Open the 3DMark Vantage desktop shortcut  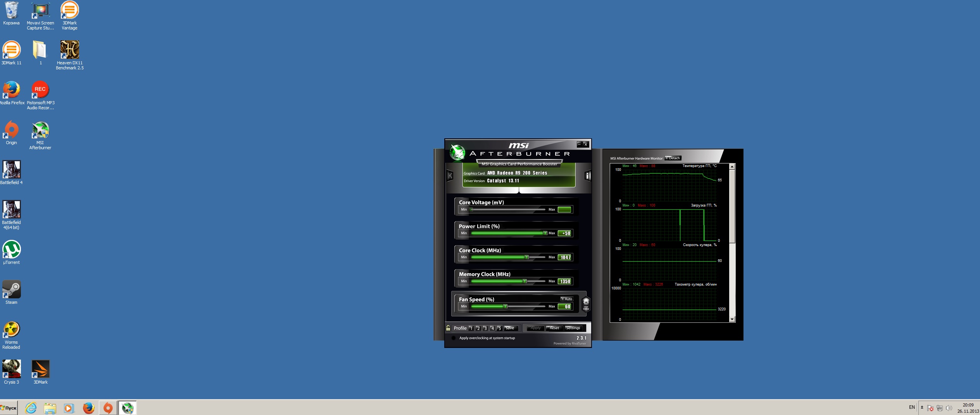[x=69, y=16]
